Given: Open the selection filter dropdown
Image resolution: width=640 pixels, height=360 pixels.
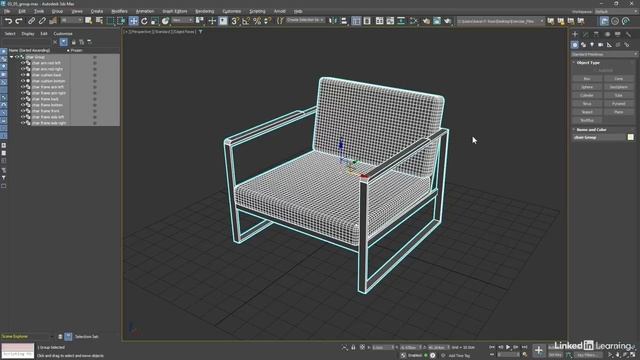Looking at the screenshot, I should tap(71, 20).
